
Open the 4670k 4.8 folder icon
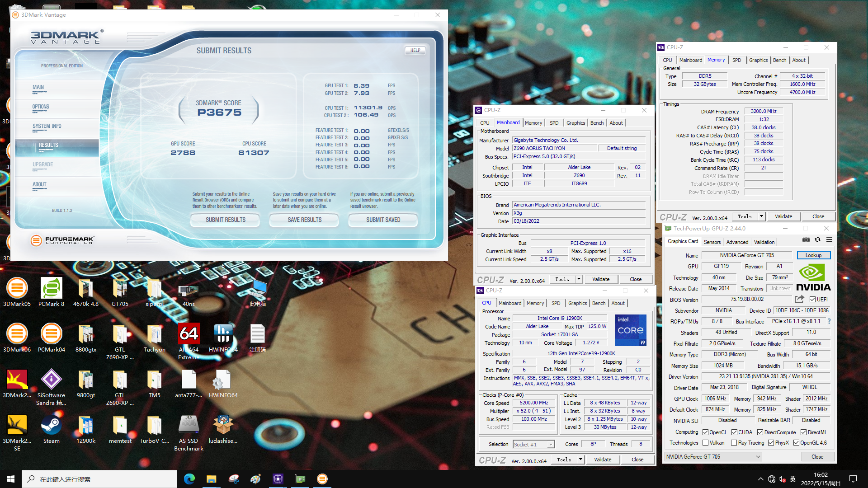(85, 292)
